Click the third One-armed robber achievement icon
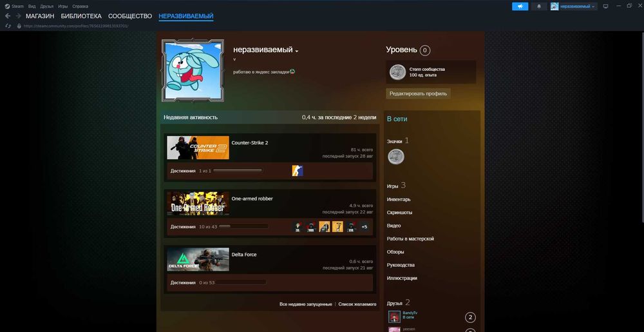Viewport: 644px width, 332px height. coord(325,227)
